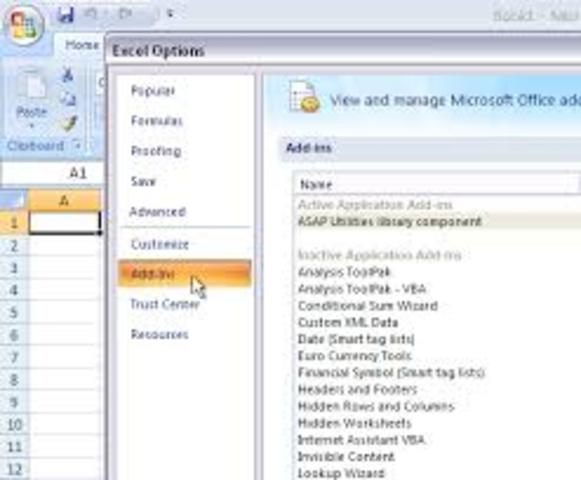Click the Redo icon in Quick Access Toolbar
Viewport: 581px width, 480px height.
tap(125, 14)
